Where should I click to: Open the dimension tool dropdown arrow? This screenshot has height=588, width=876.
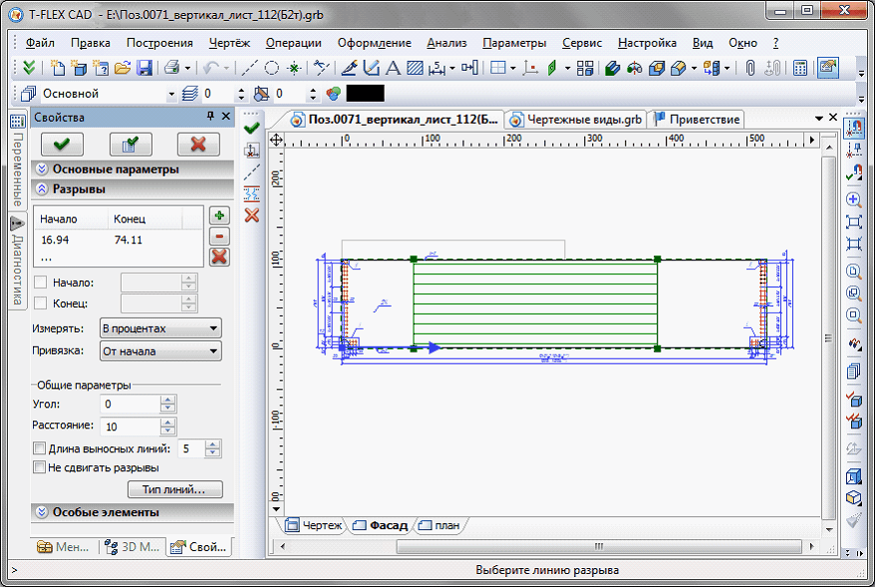[452, 68]
